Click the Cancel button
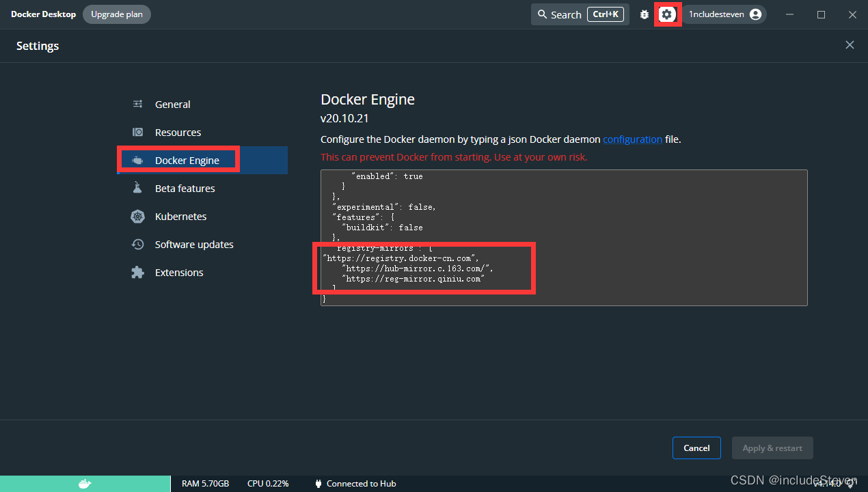The width and height of the screenshot is (868, 492). tap(696, 448)
